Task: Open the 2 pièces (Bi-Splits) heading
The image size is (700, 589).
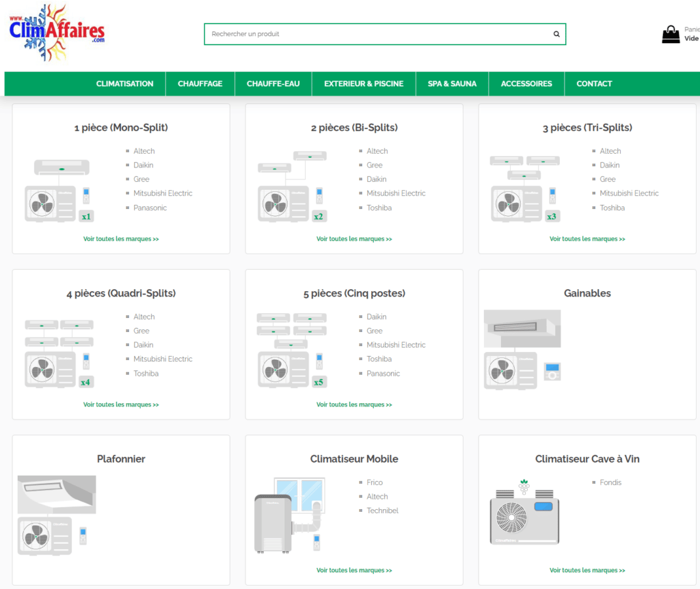Action: 355,128
